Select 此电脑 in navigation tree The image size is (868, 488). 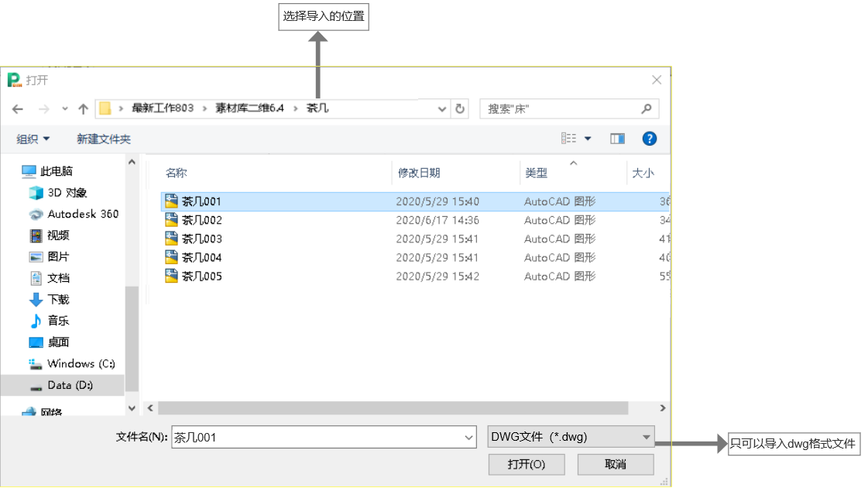tap(47, 171)
